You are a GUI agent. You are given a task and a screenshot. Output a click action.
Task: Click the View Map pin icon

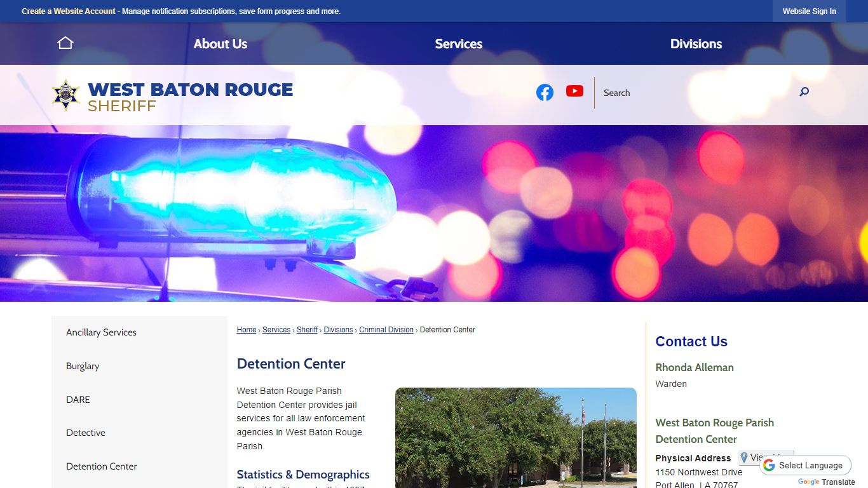point(744,457)
